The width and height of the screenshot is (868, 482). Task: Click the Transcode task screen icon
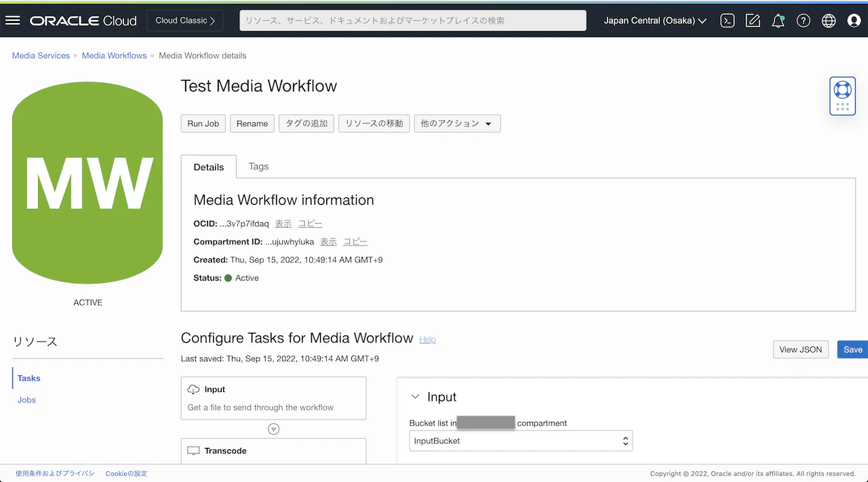point(193,451)
